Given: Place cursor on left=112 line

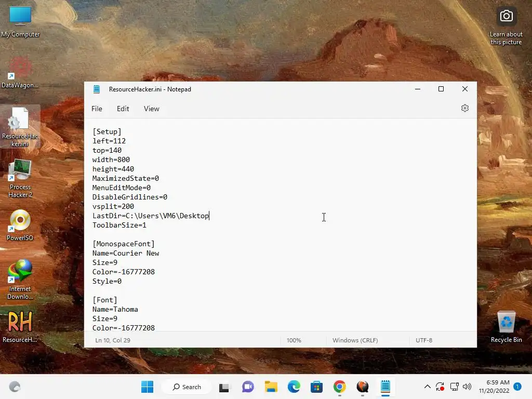Looking at the screenshot, I should [109, 141].
